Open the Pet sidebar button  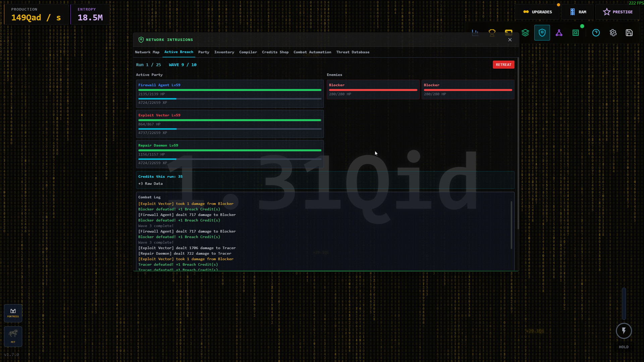[x=13, y=336]
